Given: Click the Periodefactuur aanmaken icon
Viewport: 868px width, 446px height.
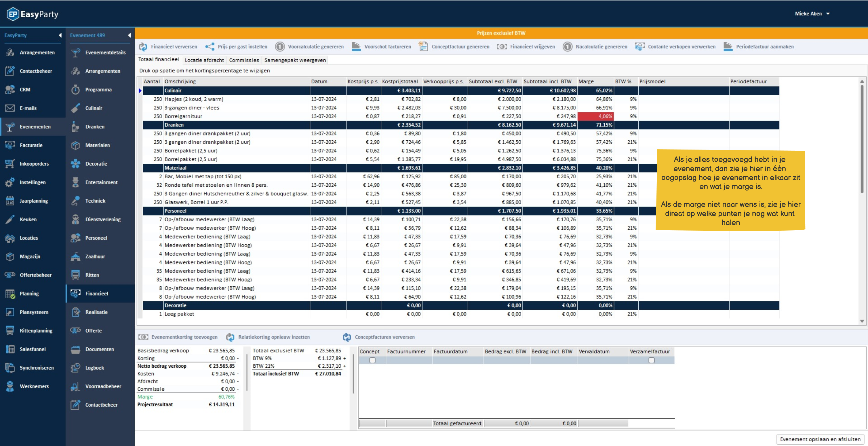Looking at the screenshot, I should [x=728, y=47].
